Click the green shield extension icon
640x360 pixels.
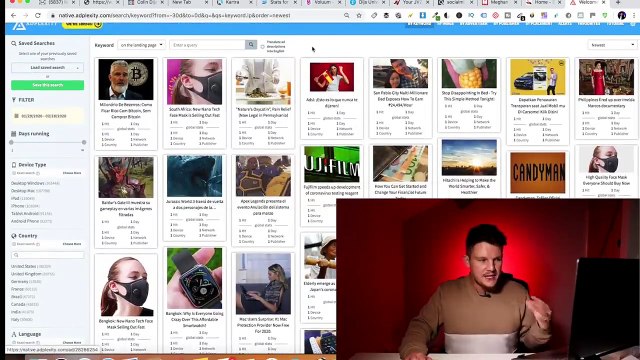(604, 16)
